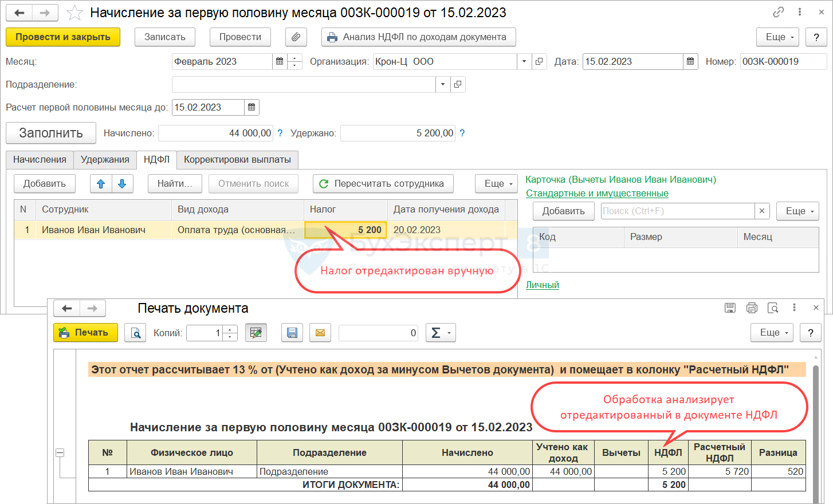Open calendar picker for Месяц field
Image resolution: width=833 pixels, height=504 pixels.
(x=280, y=61)
